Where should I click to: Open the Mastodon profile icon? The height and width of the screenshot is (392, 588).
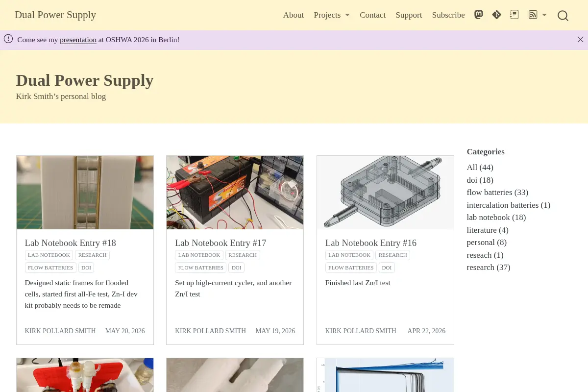coord(479,15)
